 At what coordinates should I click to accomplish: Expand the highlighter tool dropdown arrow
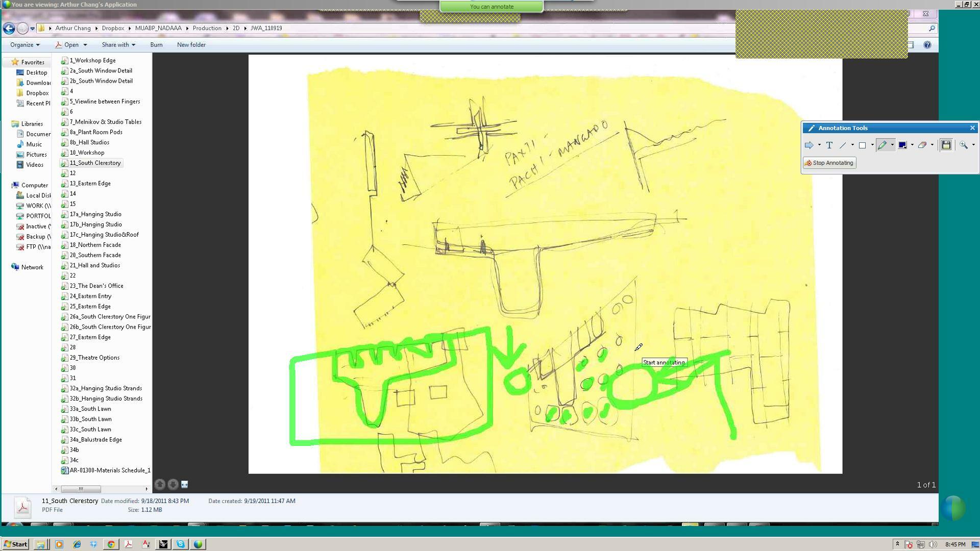point(892,145)
